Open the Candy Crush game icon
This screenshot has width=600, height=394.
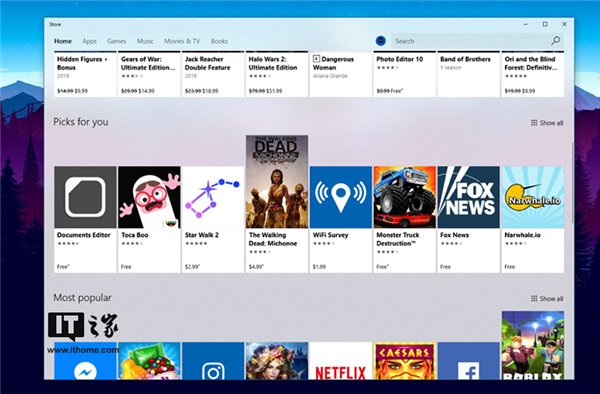(149, 361)
